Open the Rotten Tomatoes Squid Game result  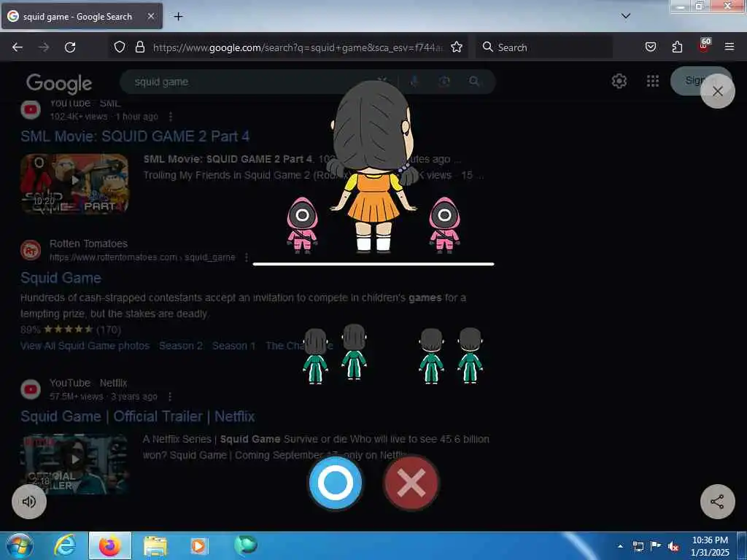61,278
